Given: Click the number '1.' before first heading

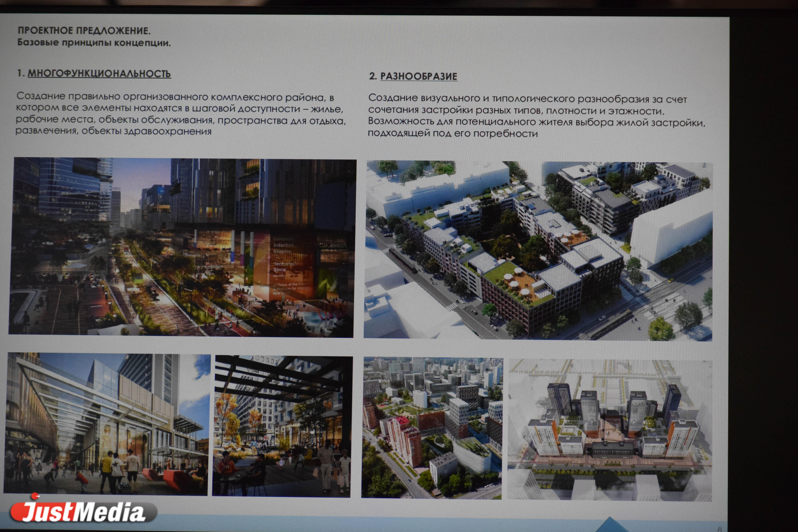Looking at the screenshot, I should point(21,73).
